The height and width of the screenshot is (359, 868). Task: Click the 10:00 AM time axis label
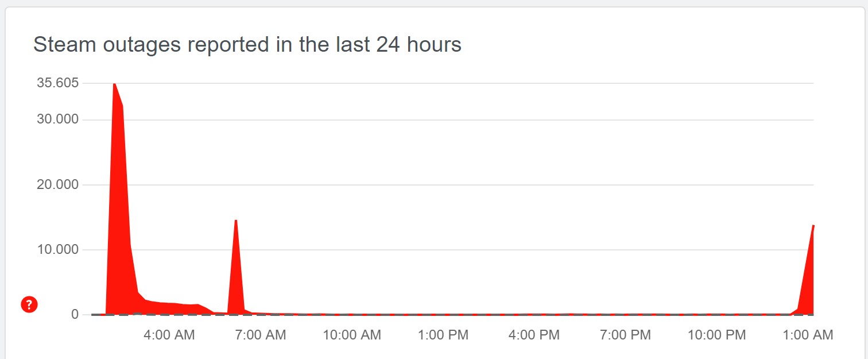pyautogui.click(x=352, y=335)
